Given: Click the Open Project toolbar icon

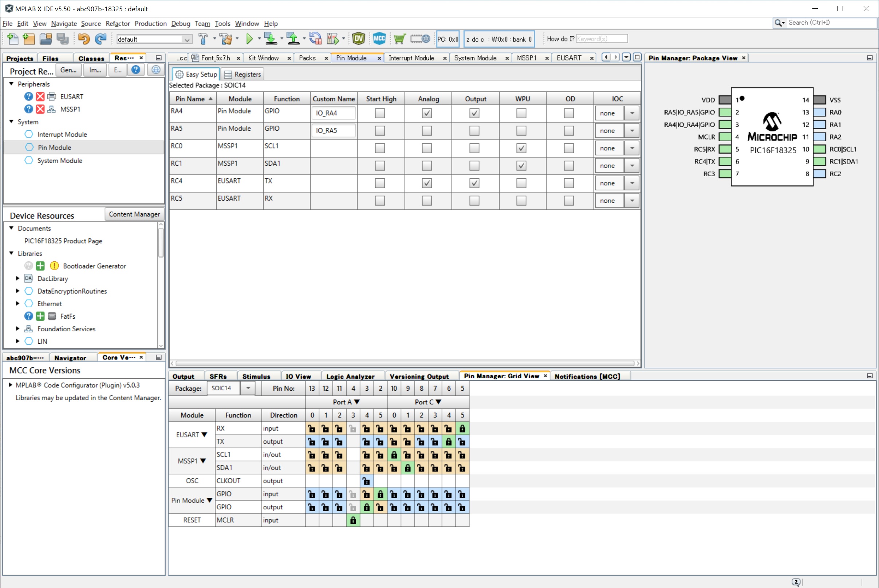Looking at the screenshot, I should tap(46, 39).
